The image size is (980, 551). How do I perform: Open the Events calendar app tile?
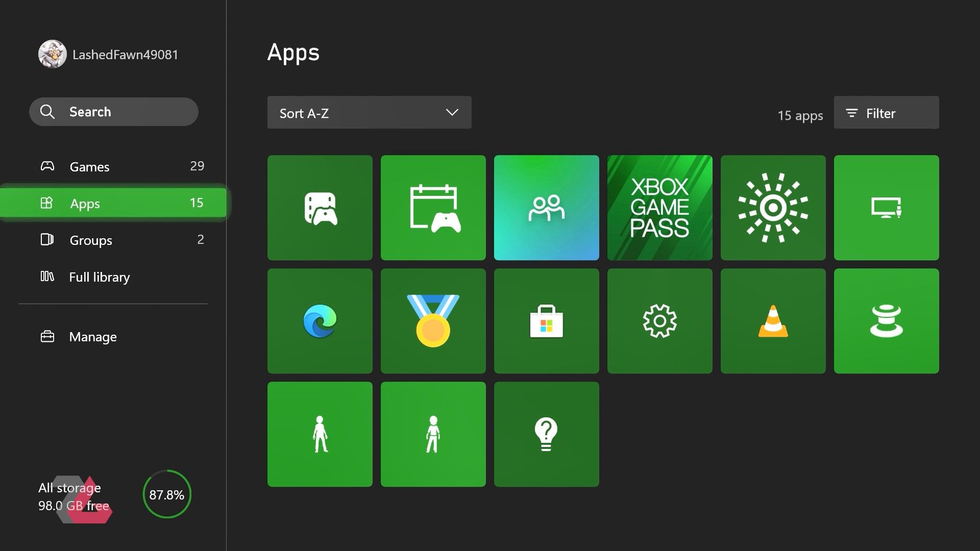[433, 208]
